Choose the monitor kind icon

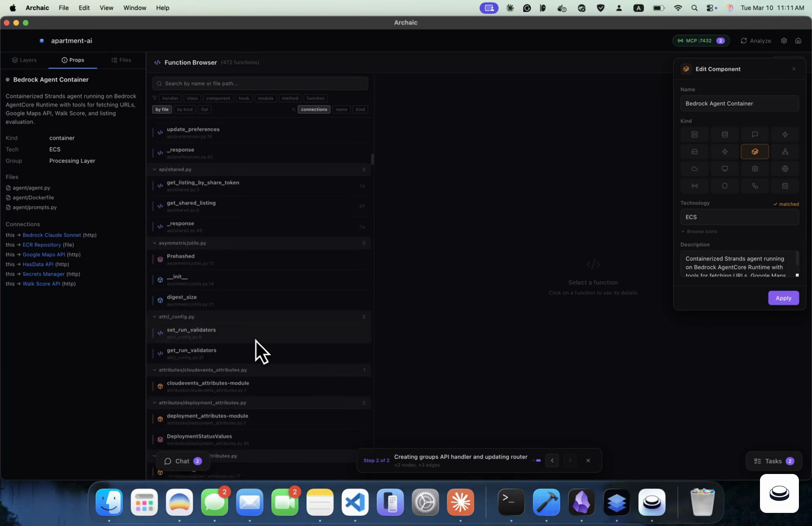(724, 169)
